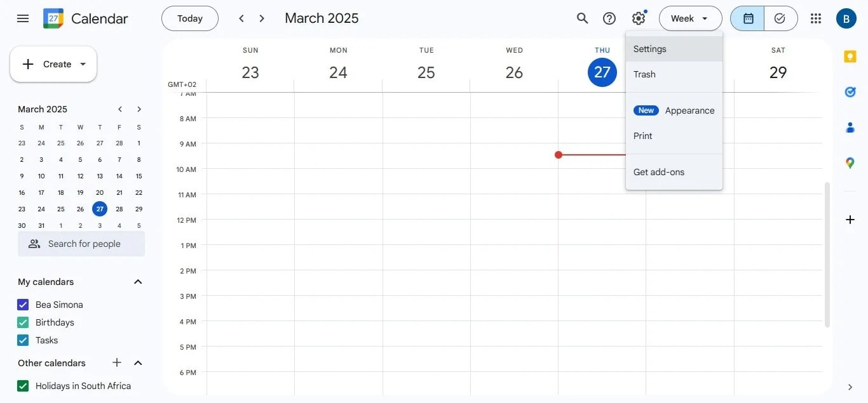Open Google Keep in side panel
Screen dimensions: 868x403
[850, 56]
